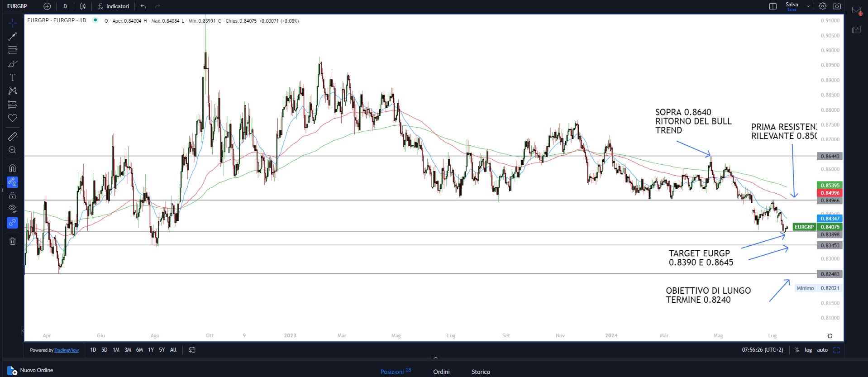Viewport: 868px width, 377px height.
Task: Switch to the Ordini tab
Action: 441,372
